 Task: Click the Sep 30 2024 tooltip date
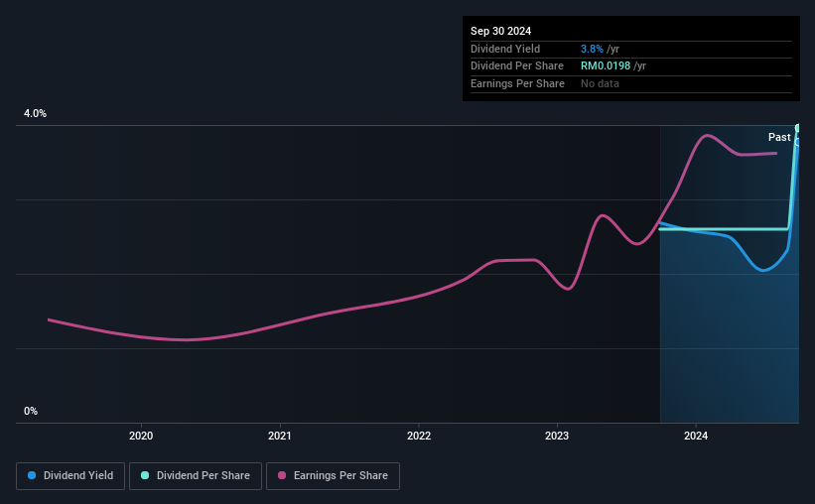[500, 31]
